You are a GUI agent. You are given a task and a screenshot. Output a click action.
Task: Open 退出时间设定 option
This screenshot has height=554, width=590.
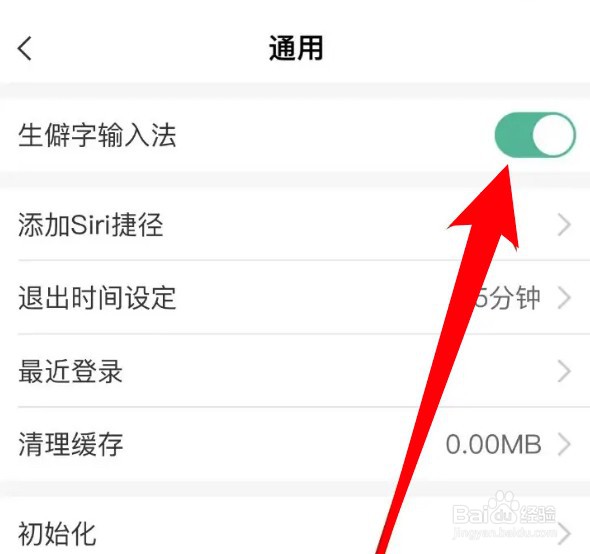(x=295, y=297)
